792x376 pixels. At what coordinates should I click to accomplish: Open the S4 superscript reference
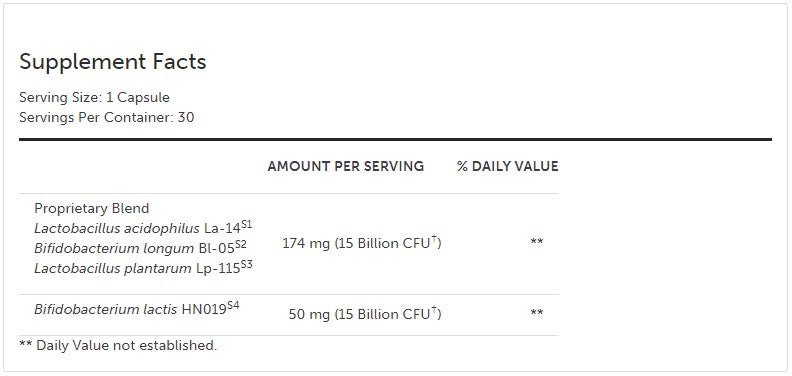pyautogui.click(x=233, y=305)
